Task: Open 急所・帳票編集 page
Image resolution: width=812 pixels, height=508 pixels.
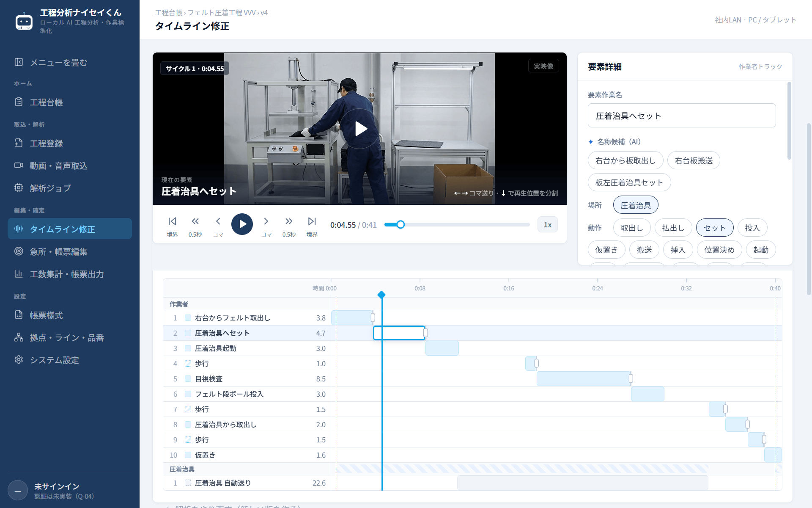Action: pos(70,251)
